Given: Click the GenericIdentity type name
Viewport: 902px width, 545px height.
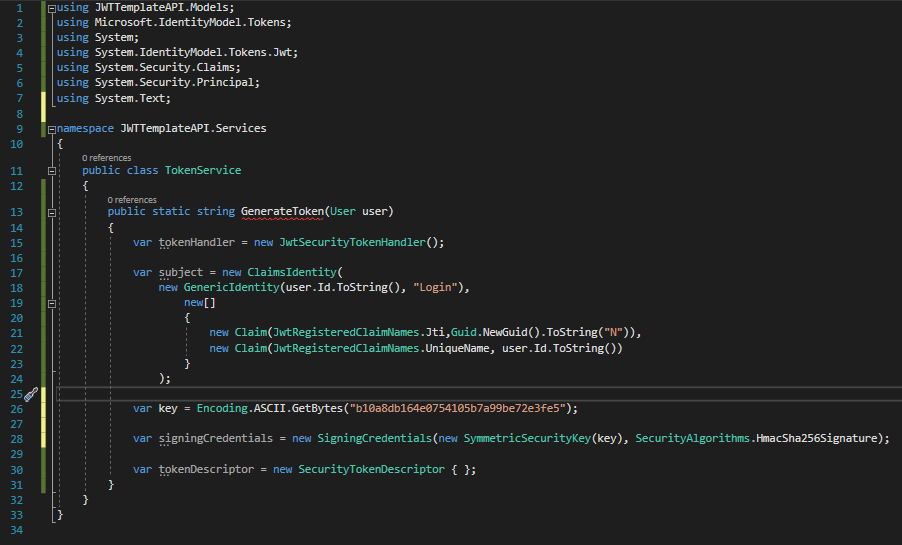Looking at the screenshot, I should [231, 287].
